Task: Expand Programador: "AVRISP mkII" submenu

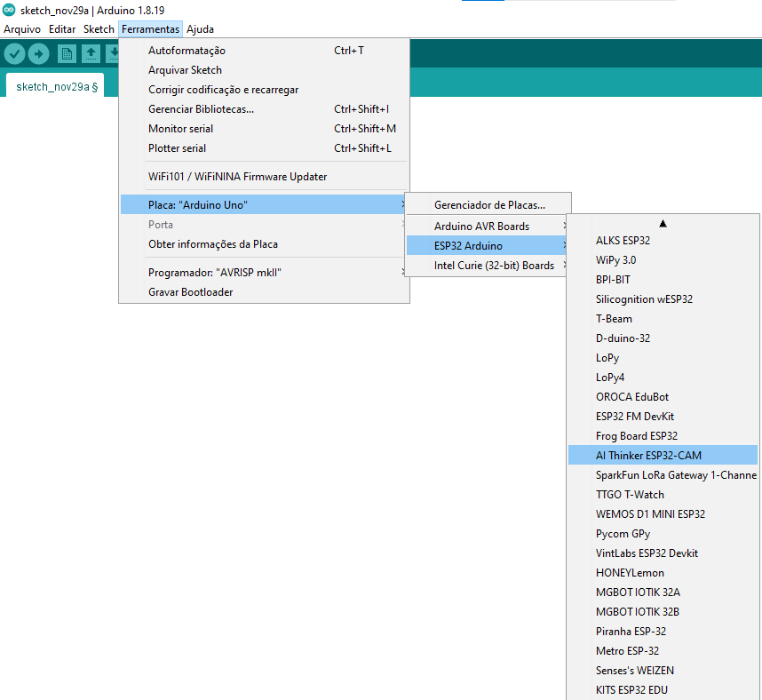Action: coord(264,272)
